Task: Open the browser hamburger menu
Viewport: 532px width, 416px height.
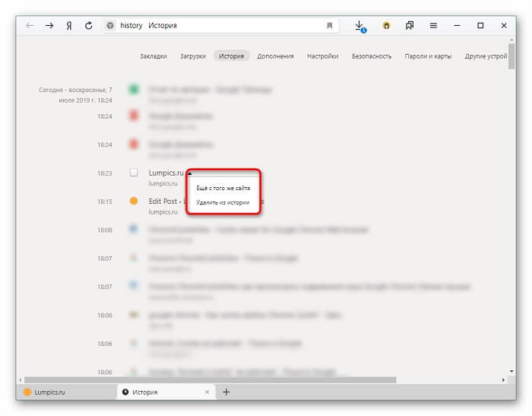Action: tap(433, 25)
